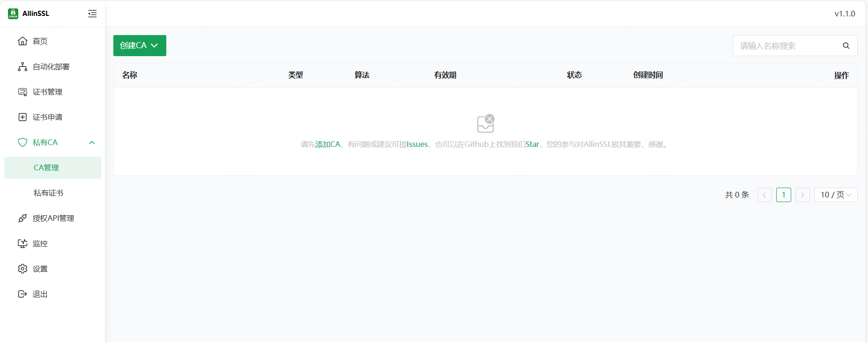
Task: Open 设置 in the sidebar
Action: tap(52, 269)
